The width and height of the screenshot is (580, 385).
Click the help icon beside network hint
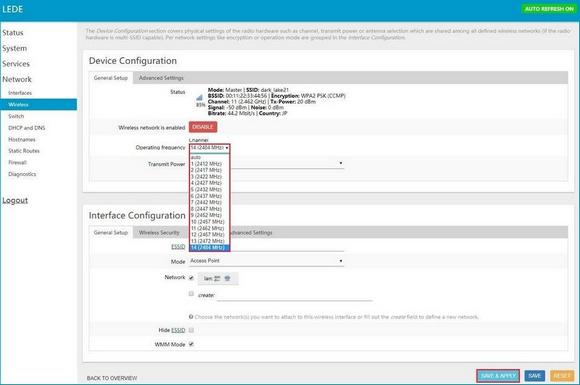(x=191, y=317)
